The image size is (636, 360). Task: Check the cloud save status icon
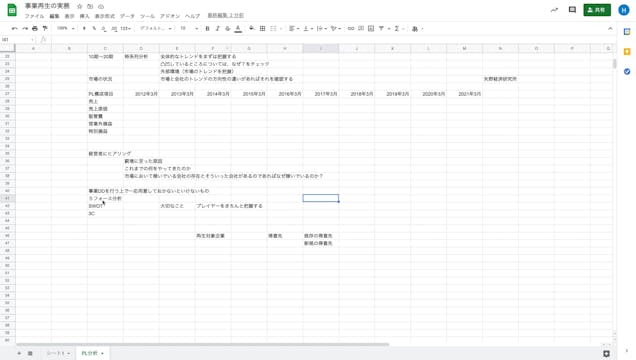(101, 6)
